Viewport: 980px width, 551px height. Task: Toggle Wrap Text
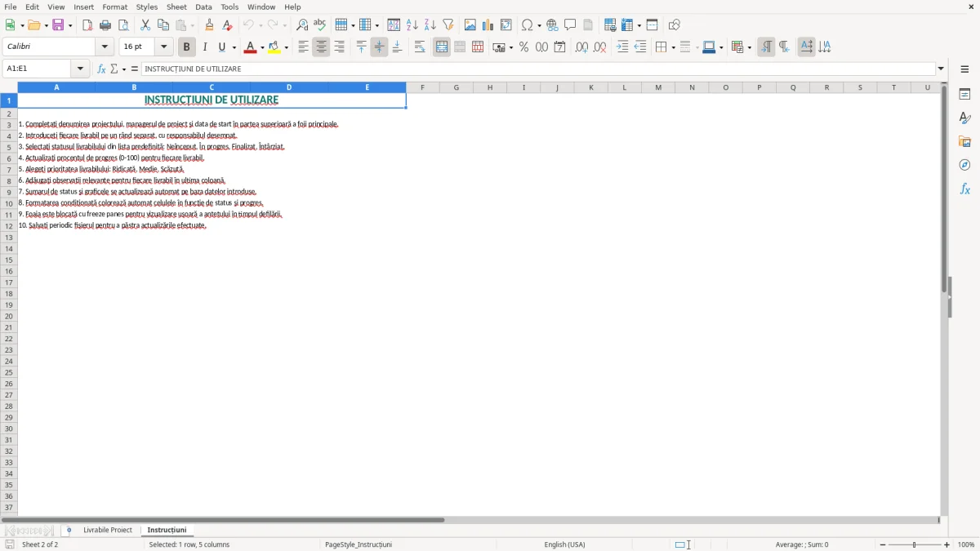(420, 47)
